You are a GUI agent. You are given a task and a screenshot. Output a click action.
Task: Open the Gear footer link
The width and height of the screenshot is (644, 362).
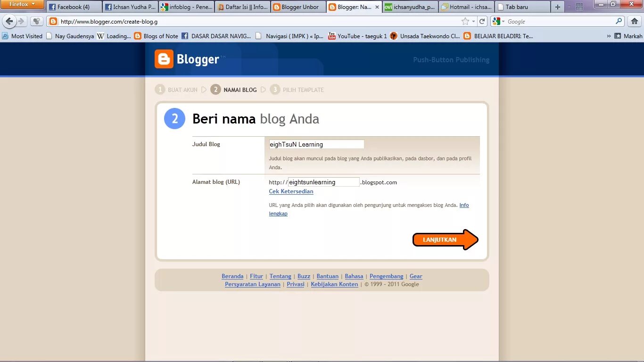(416, 276)
